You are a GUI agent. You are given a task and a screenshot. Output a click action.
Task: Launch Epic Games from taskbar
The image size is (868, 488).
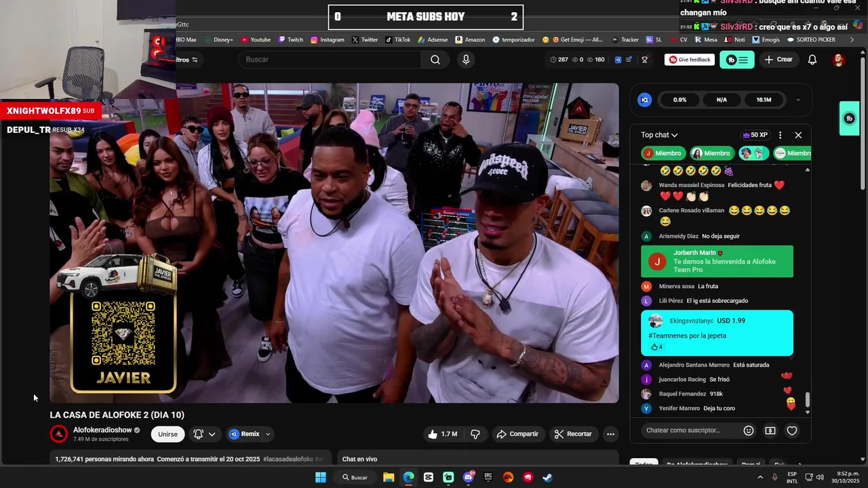[488, 477]
